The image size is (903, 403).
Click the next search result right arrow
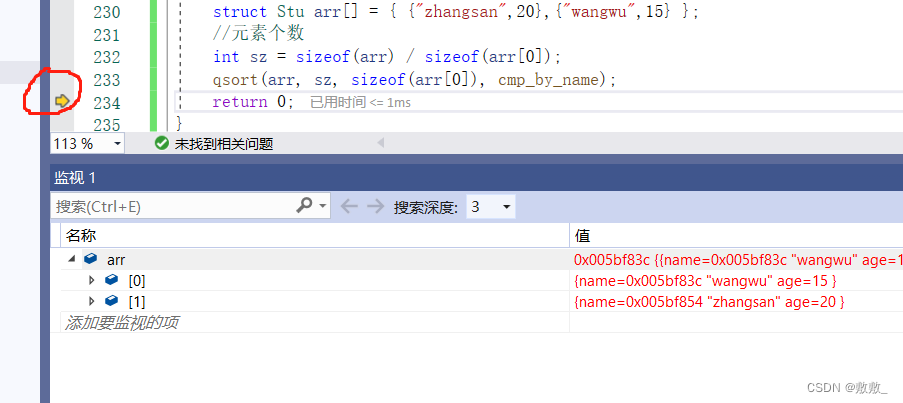375,206
